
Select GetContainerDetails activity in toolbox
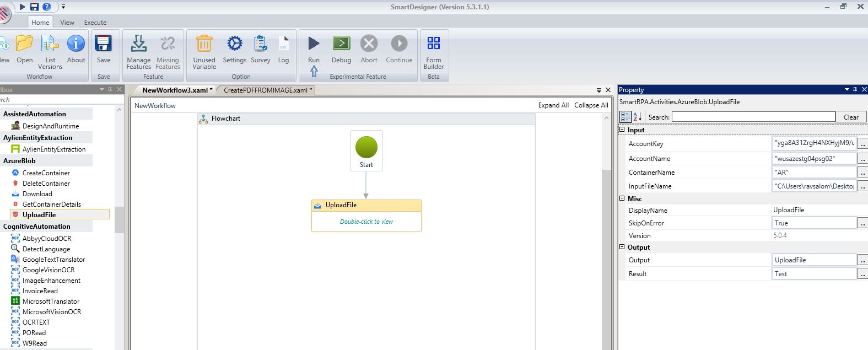51,204
